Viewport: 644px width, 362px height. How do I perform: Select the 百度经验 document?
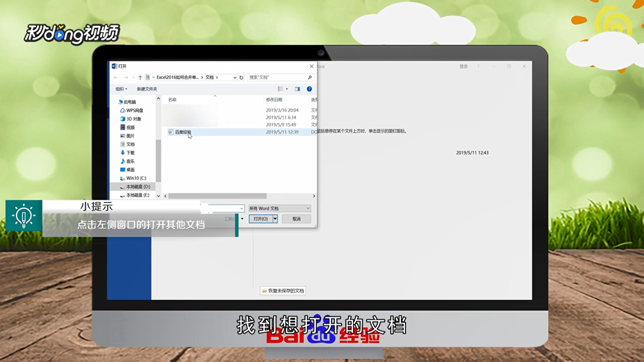point(183,132)
